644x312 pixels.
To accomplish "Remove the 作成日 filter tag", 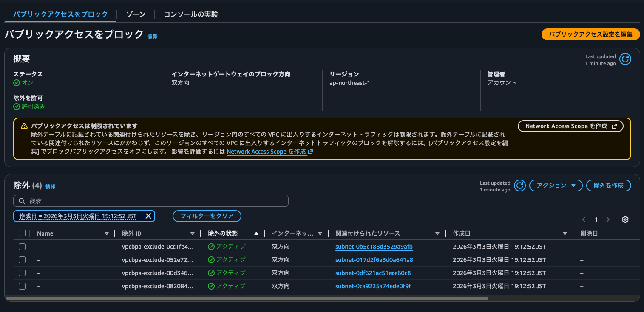I will [148, 216].
